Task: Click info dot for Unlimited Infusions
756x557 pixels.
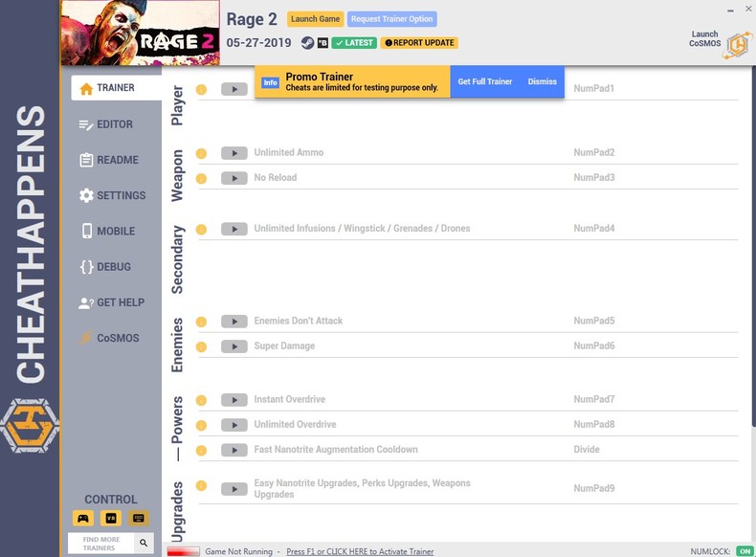Action: pyautogui.click(x=201, y=230)
